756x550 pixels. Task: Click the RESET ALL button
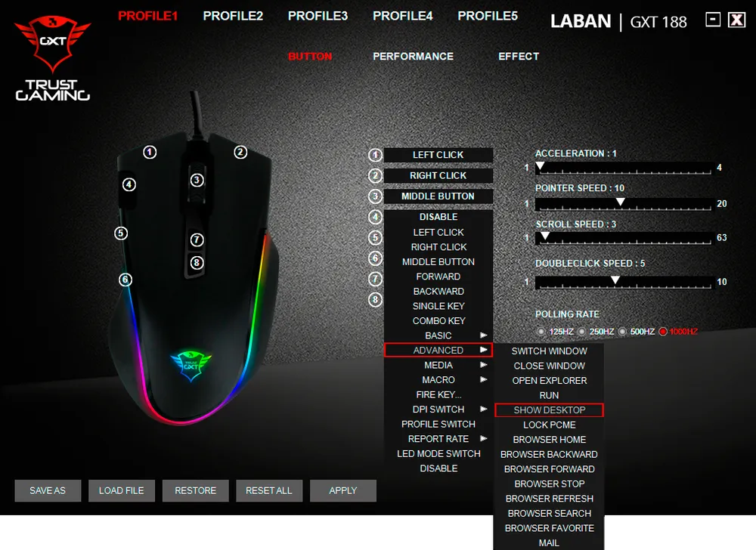click(269, 490)
